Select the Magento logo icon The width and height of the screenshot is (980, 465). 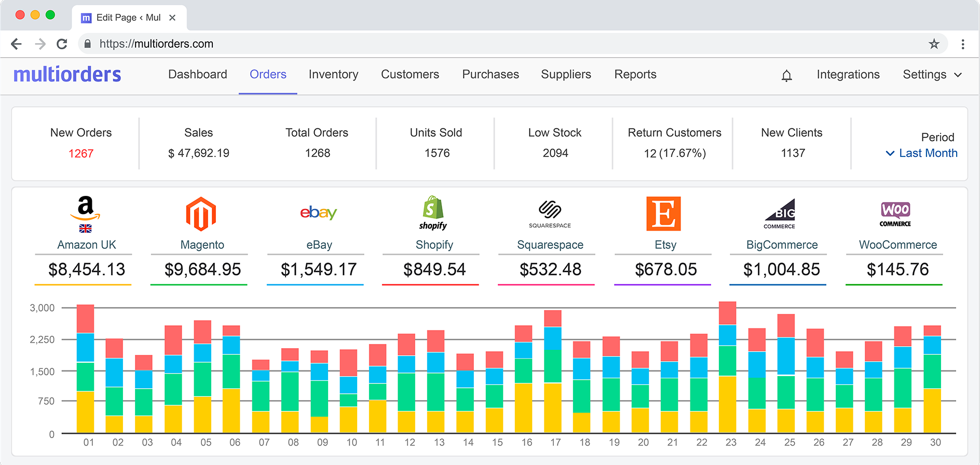point(201,214)
